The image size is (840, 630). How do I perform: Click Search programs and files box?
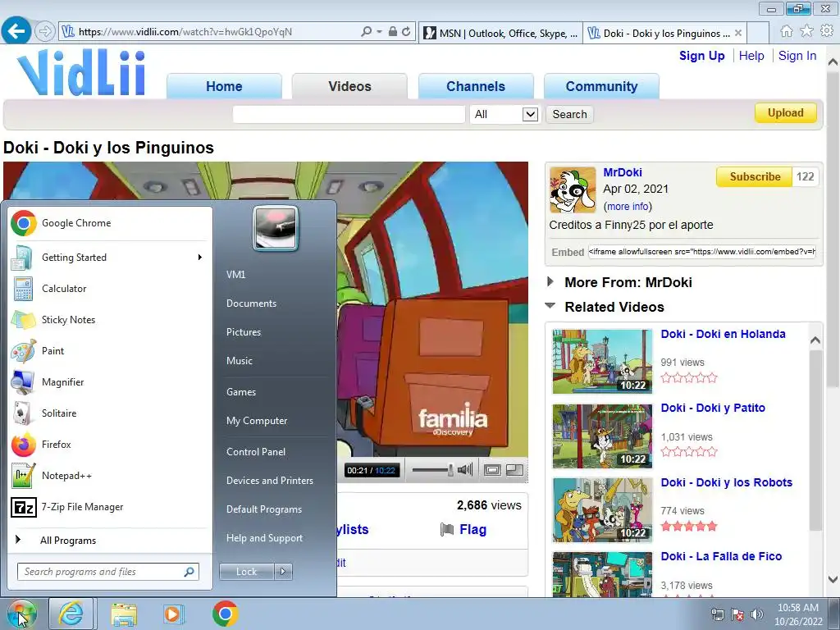pyautogui.click(x=108, y=572)
